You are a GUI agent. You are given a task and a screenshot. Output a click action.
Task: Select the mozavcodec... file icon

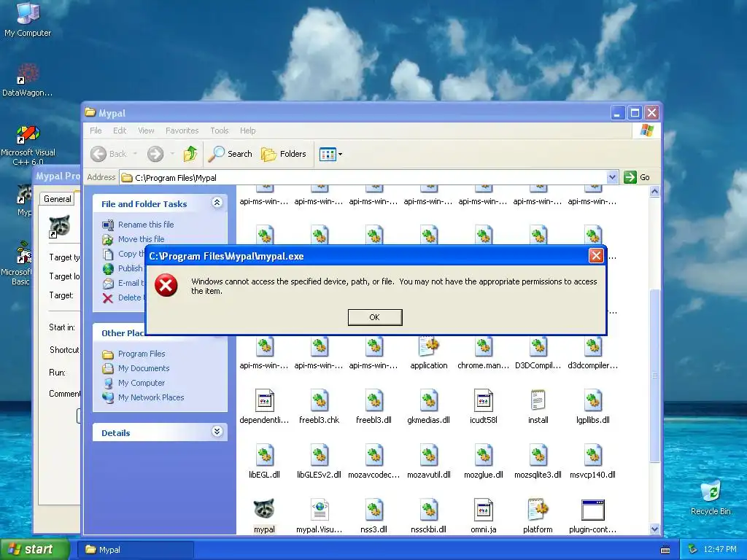pos(374,455)
